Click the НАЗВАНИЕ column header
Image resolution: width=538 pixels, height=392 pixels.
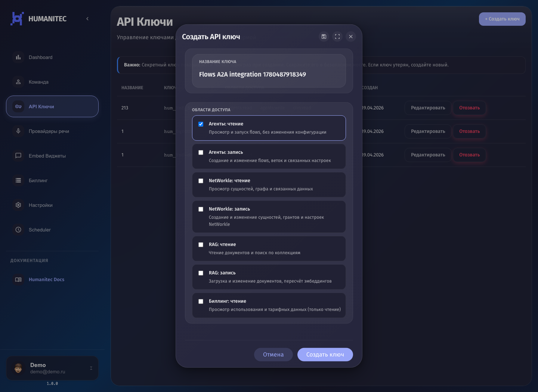pyautogui.click(x=132, y=88)
